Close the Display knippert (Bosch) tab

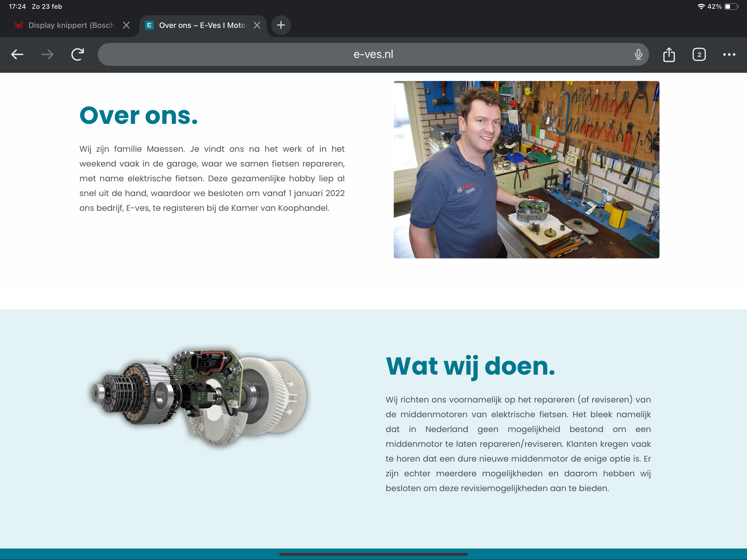tap(126, 25)
